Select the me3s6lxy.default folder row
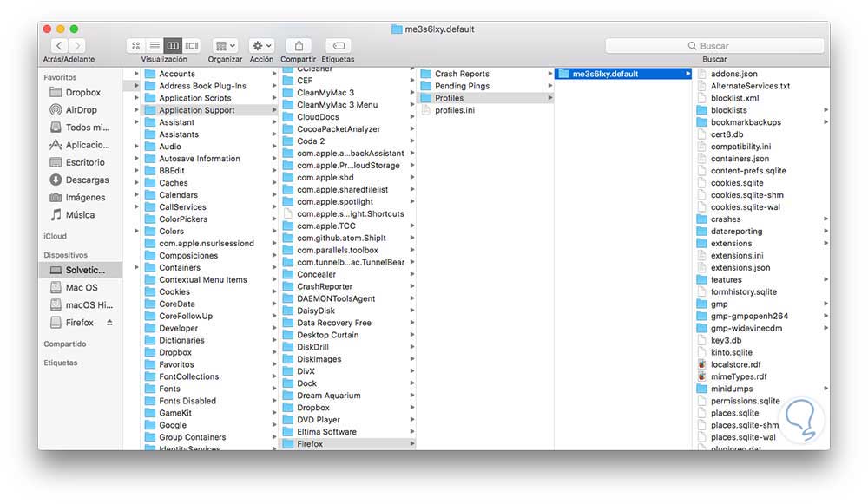Viewport: 868px width, 504px height. (623, 74)
